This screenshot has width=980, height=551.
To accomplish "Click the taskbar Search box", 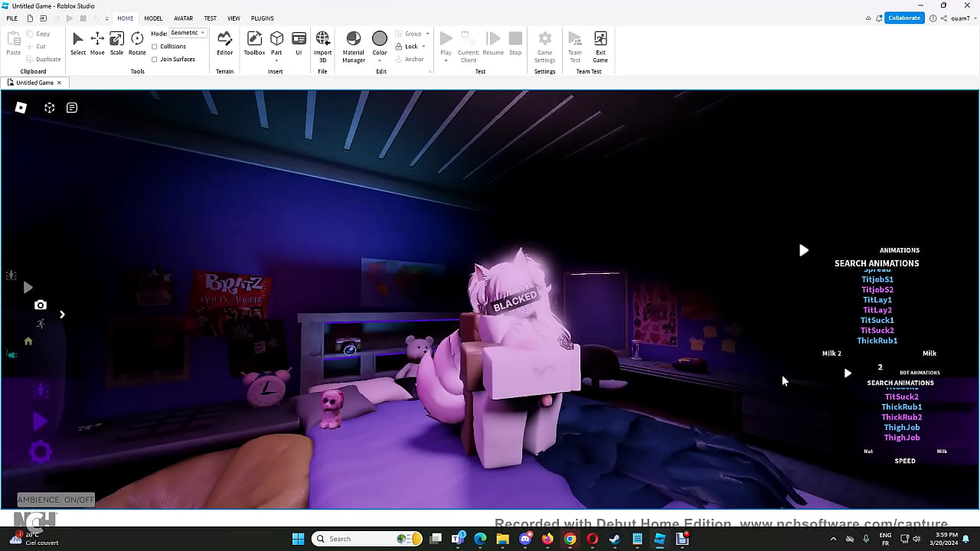I will 367,539.
